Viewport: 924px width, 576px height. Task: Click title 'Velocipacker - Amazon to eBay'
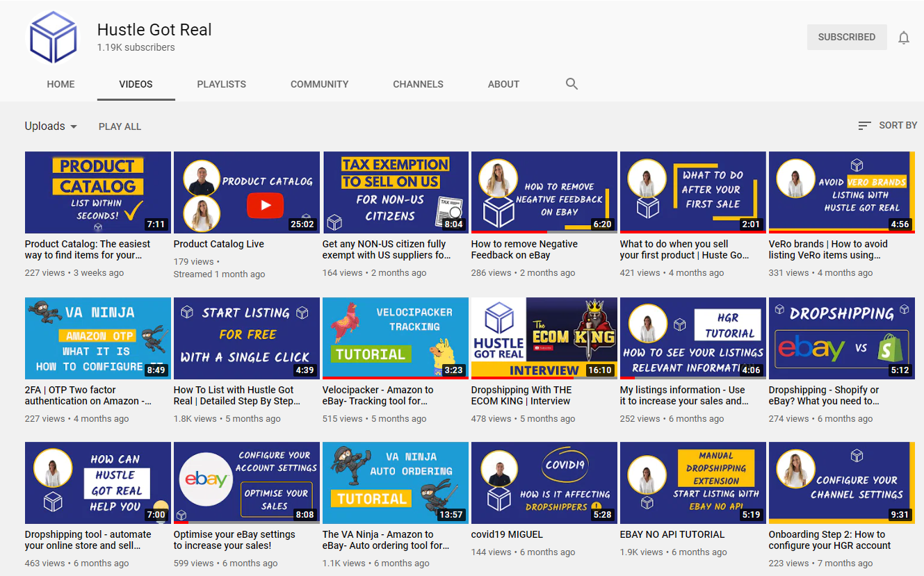[x=378, y=395]
